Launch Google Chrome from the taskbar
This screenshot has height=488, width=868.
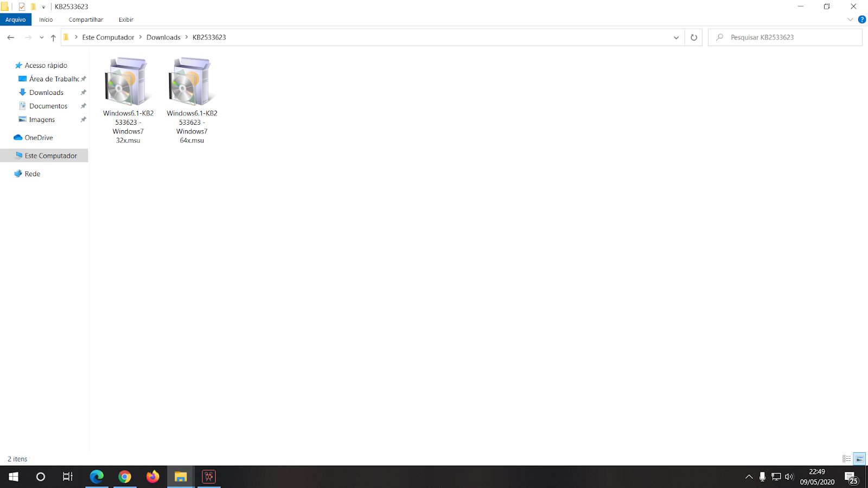point(125,477)
